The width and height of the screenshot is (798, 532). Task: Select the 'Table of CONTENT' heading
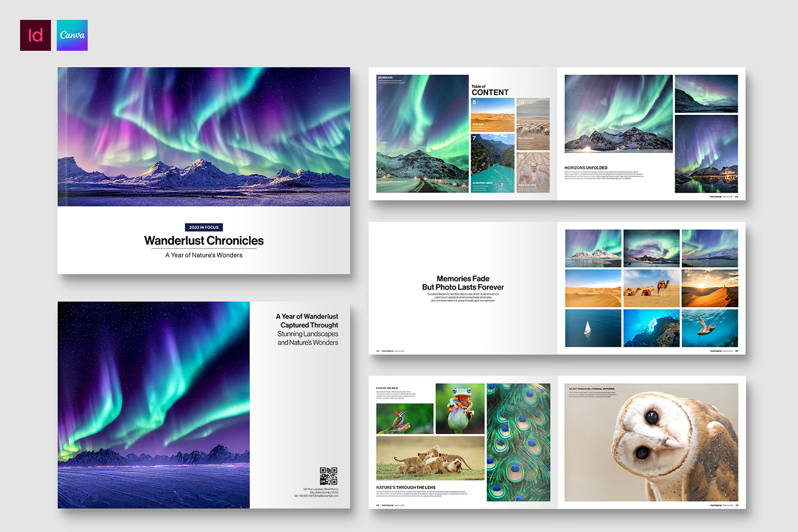490,90
